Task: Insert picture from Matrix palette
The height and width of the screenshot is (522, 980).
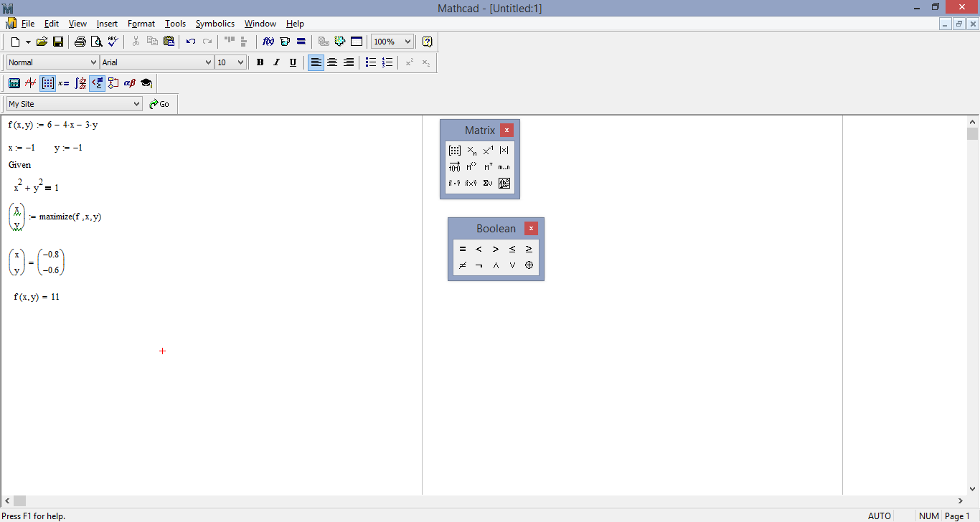Action: (504, 184)
